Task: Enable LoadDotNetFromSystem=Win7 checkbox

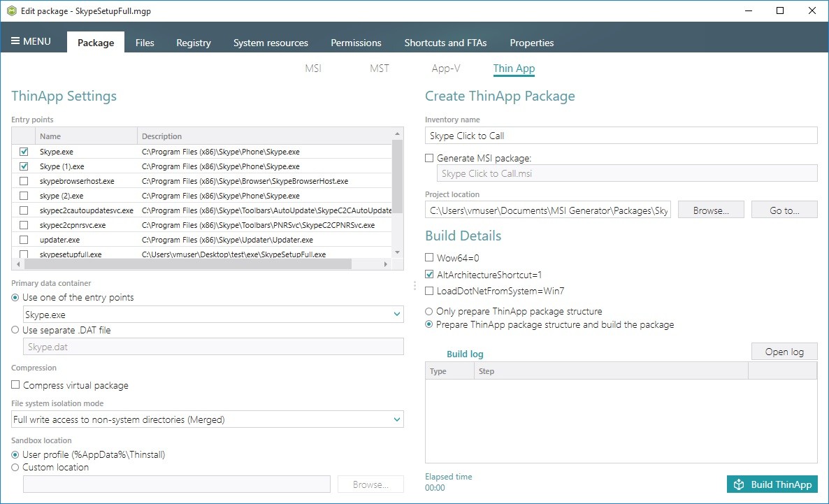Action: [x=429, y=291]
